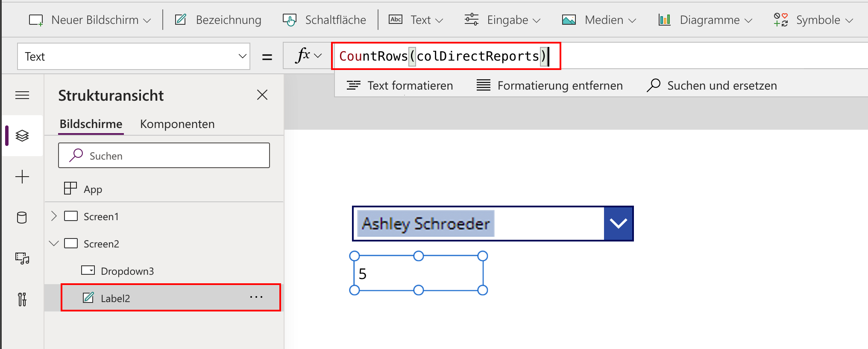Click the Formatierung entfernen lines icon
868x349 pixels.
tap(484, 85)
